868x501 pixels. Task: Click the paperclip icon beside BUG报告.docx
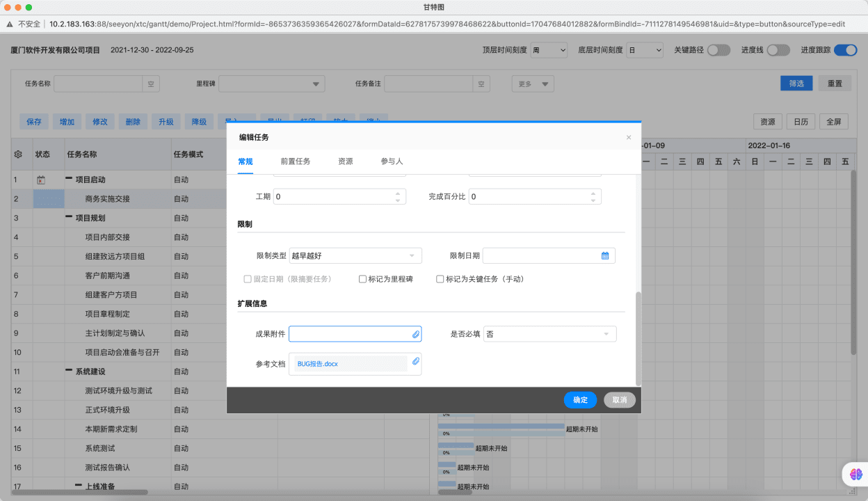416,361
